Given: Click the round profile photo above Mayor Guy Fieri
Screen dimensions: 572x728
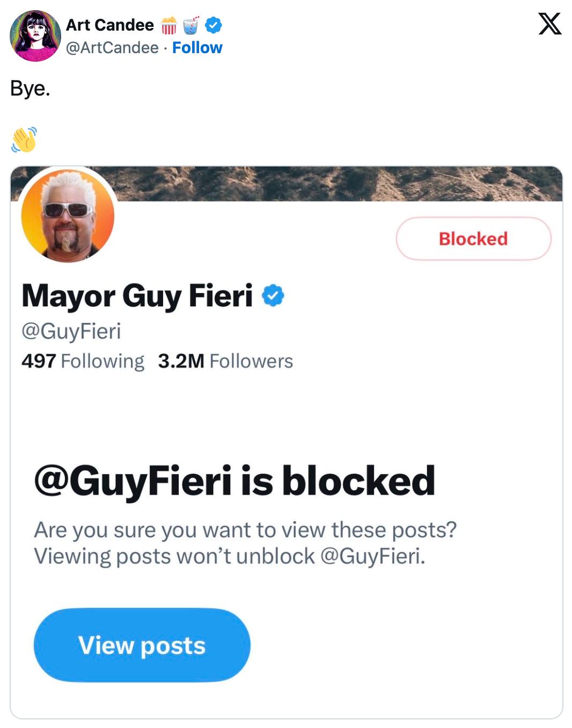Looking at the screenshot, I should point(68,216).
